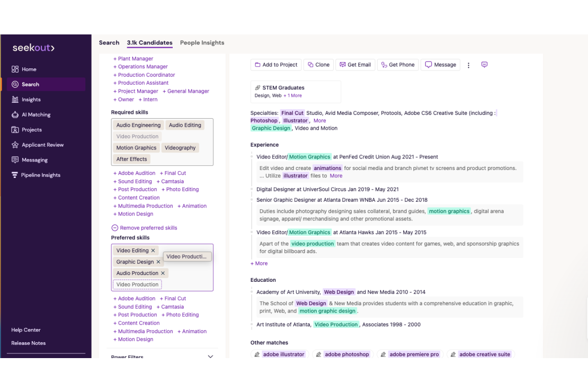Screen dimensions: 588x392
Task: Open the Home section from the sidebar
Action: 30,69
